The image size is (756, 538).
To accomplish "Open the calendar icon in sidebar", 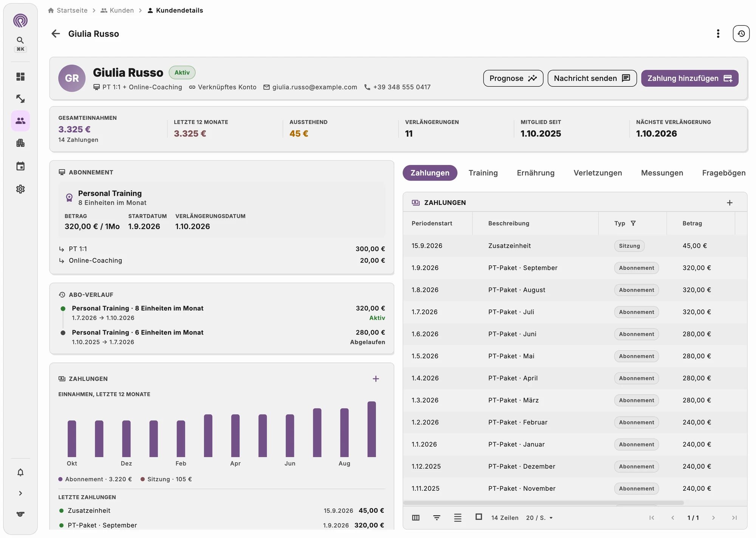I will tap(20, 166).
